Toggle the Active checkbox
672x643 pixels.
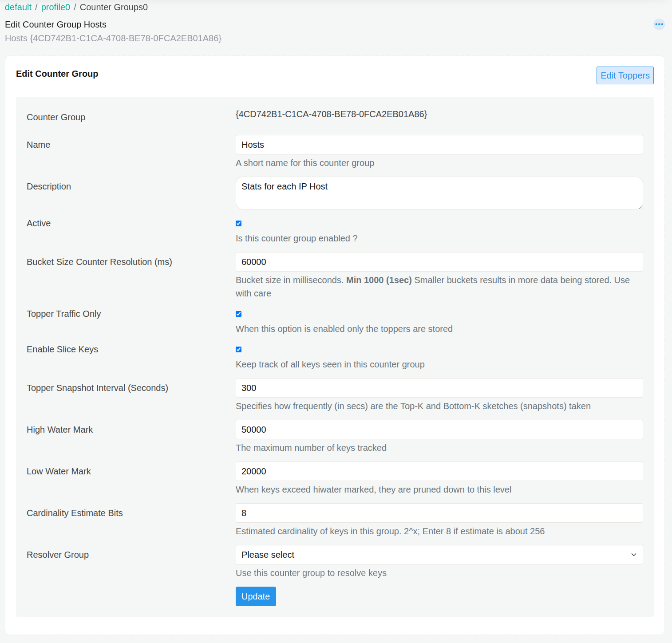[x=239, y=223]
